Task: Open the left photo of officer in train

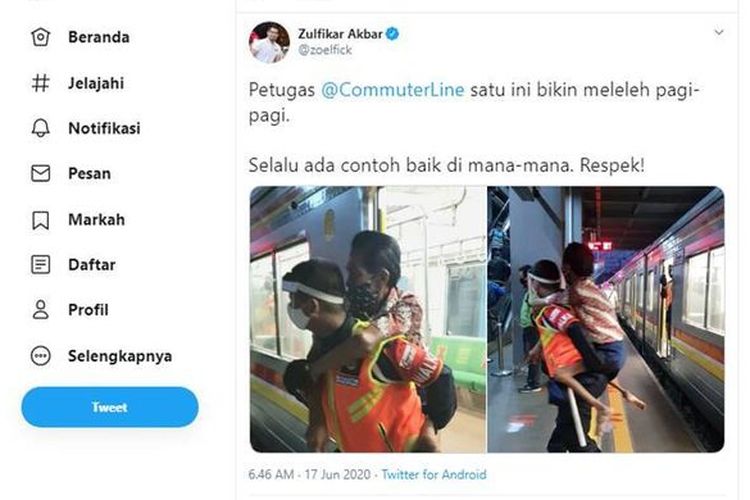Action: click(x=368, y=319)
